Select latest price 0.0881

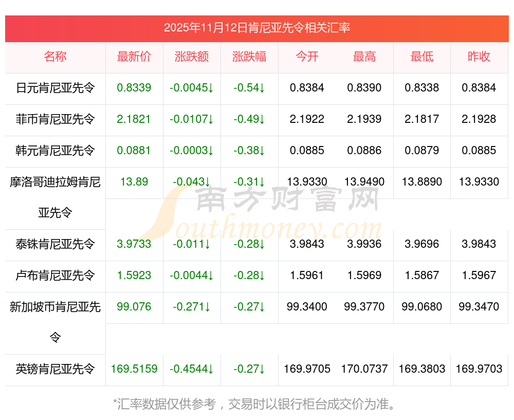134,151
